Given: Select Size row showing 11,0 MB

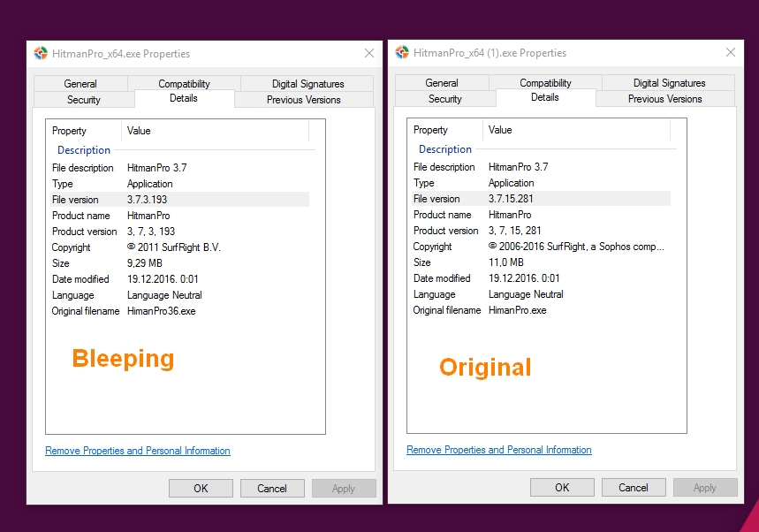Looking at the screenshot, I should pos(541,262).
